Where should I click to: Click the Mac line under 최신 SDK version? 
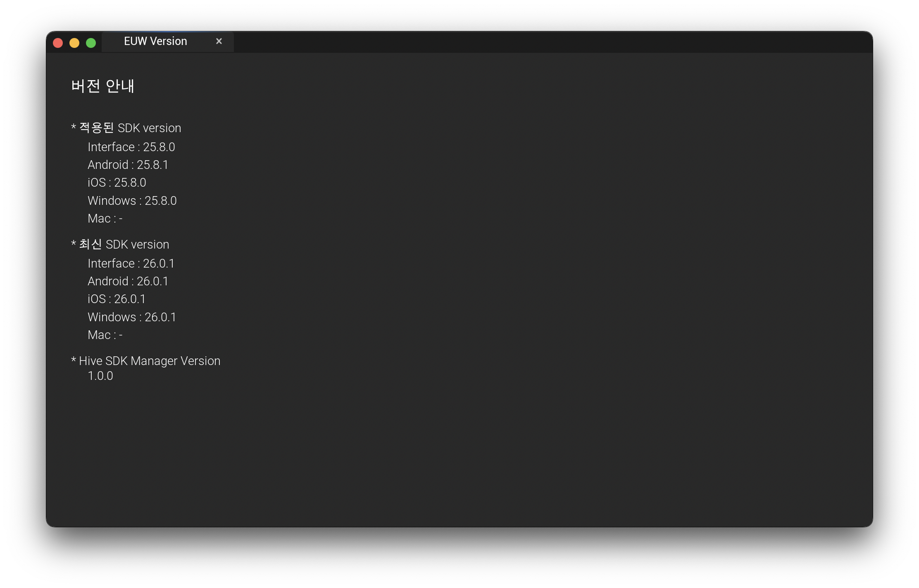coord(105,335)
